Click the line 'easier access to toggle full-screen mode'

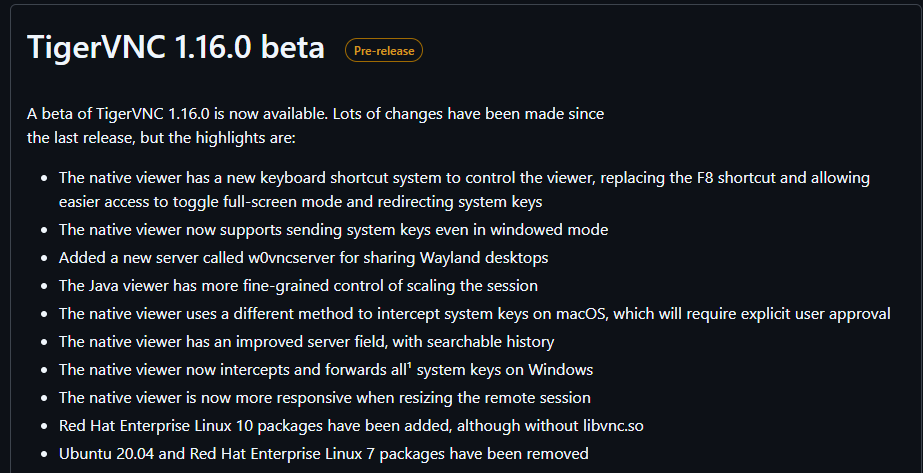coord(300,202)
